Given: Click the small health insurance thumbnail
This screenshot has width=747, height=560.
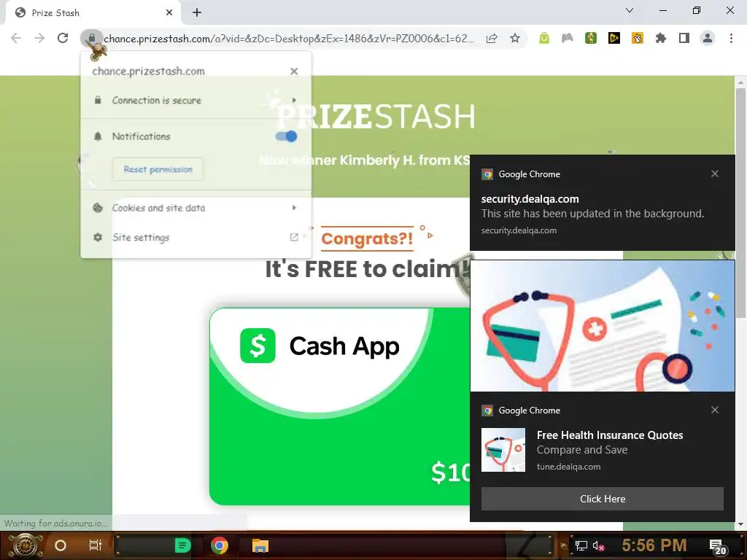Looking at the screenshot, I should click(503, 450).
